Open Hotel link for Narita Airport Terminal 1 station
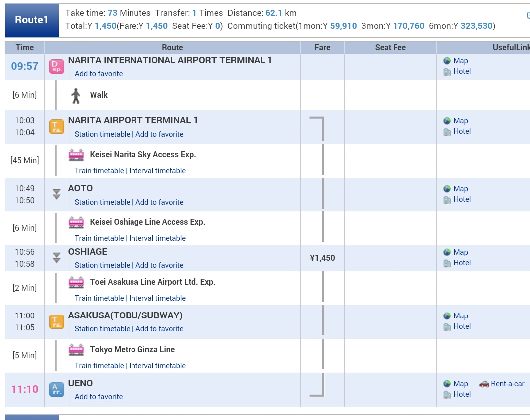Image resolution: width=530 pixels, height=420 pixels. click(462, 132)
